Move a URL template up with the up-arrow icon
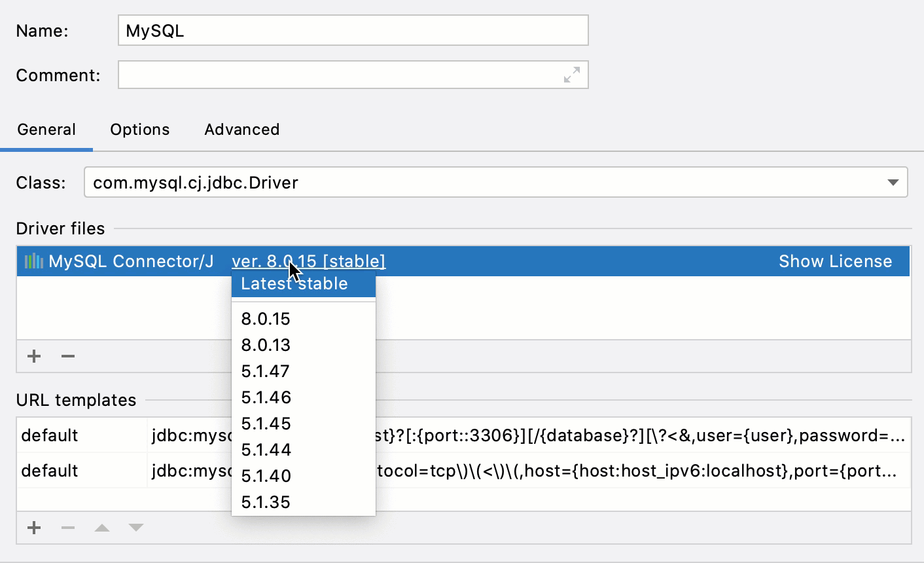 tap(102, 527)
